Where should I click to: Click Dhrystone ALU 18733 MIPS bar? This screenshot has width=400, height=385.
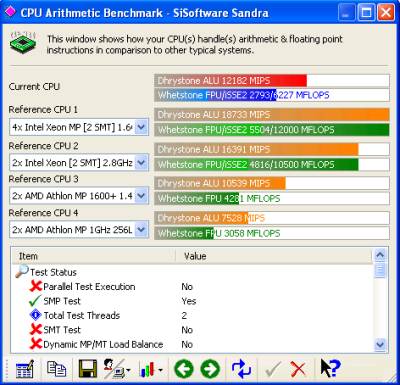coord(272,115)
